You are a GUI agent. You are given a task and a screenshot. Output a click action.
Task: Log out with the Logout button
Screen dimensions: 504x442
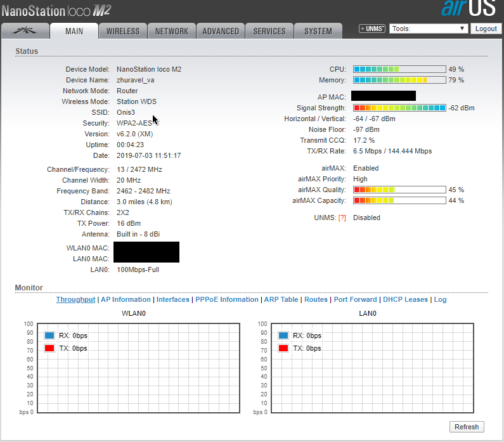click(x=486, y=29)
